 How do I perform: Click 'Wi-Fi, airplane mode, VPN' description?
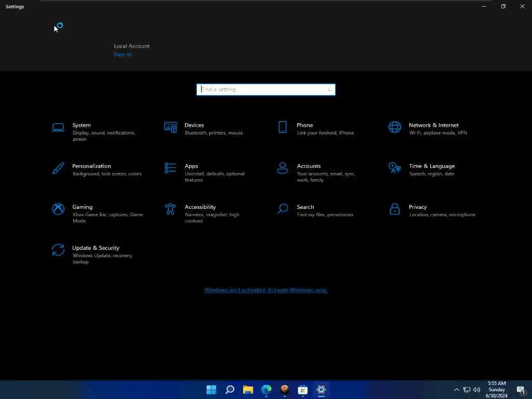438,133
